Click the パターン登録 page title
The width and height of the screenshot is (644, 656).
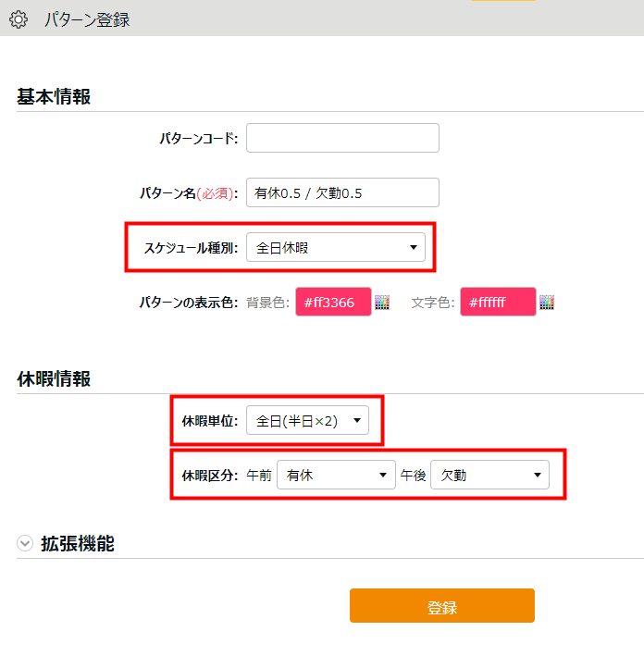point(87,19)
